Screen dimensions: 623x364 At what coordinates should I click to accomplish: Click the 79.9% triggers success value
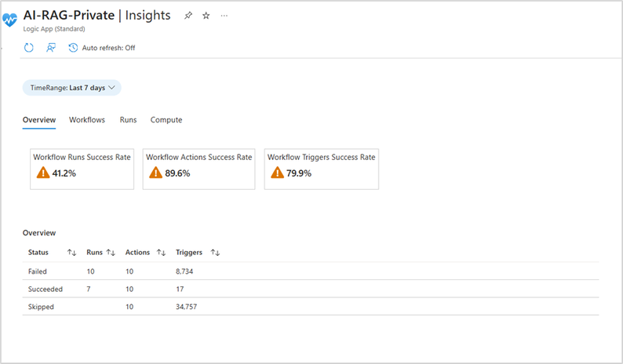click(299, 173)
